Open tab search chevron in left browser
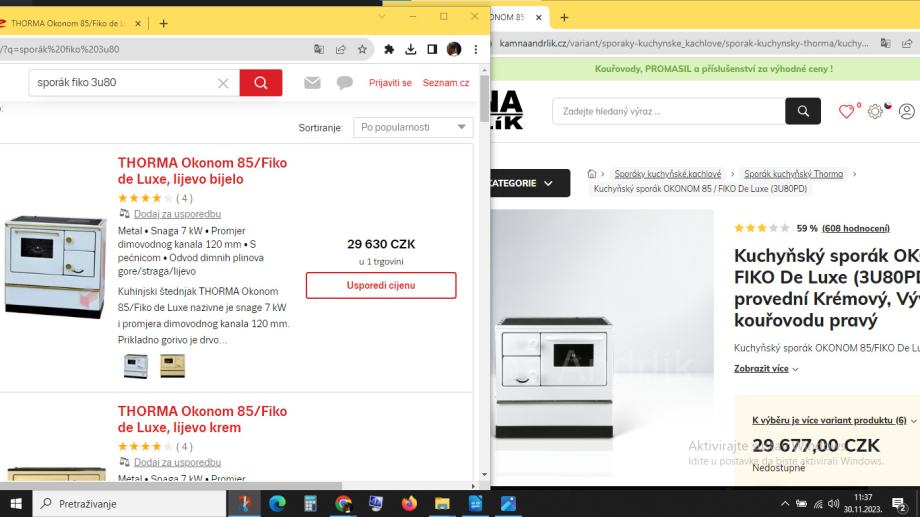 coord(382,16)
